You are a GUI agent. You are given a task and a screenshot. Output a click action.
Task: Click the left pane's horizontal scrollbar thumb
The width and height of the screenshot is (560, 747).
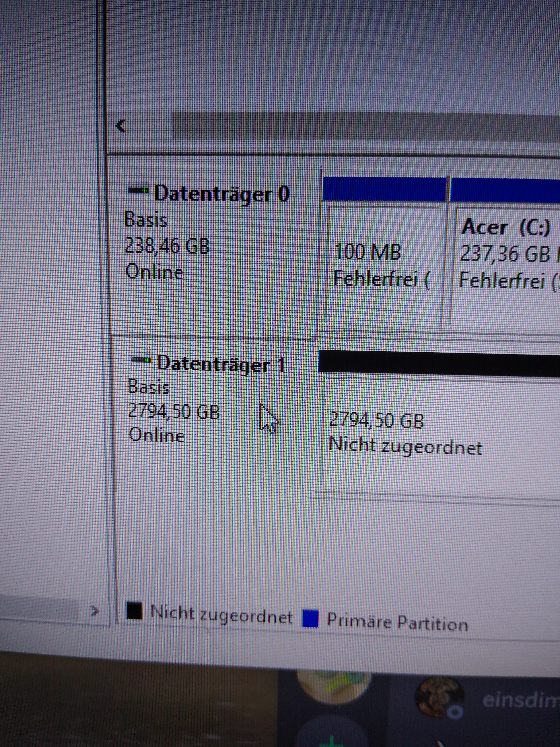[39, 607]
